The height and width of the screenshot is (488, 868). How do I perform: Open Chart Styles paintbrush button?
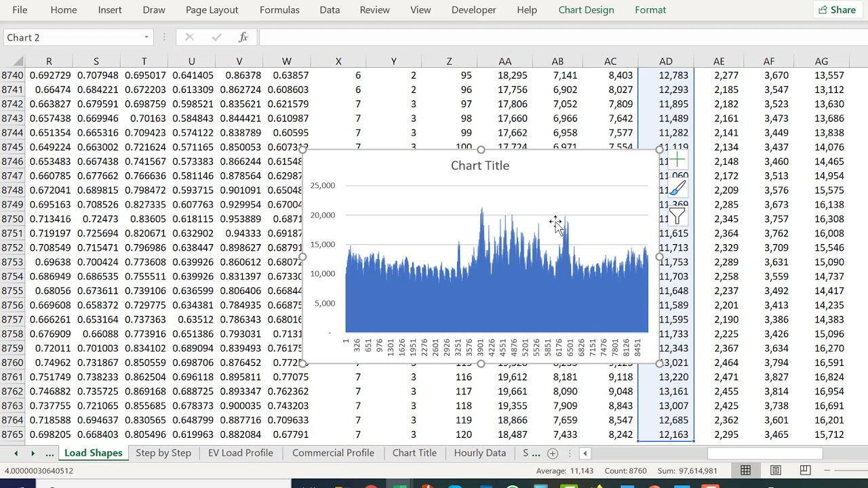tap(677, 188)
